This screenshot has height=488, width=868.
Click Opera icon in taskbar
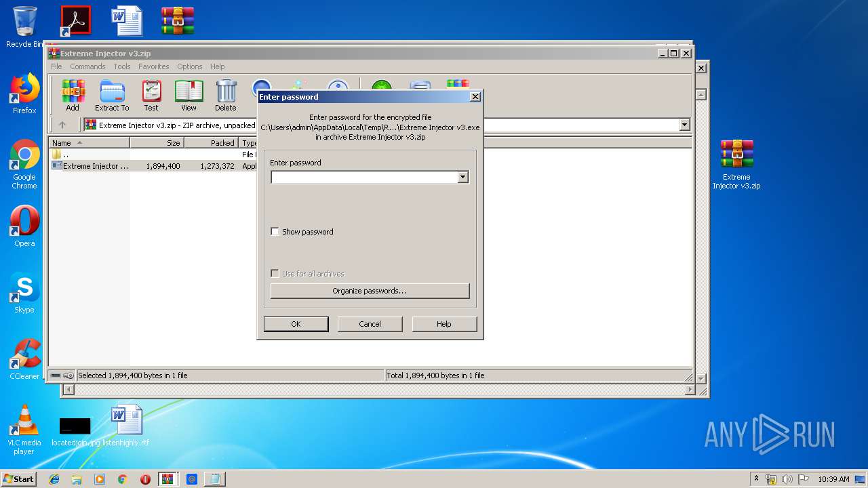(x=145, y=479)
